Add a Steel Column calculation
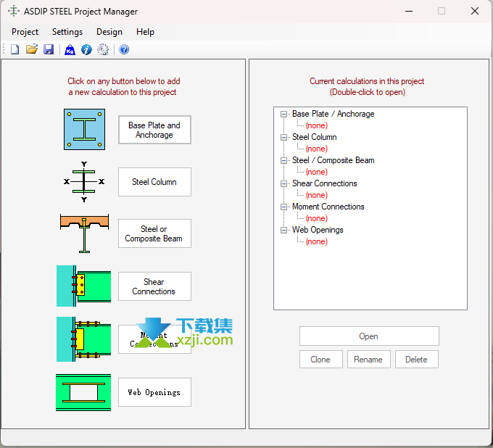 pyautogui.click(x=154, y=182)
